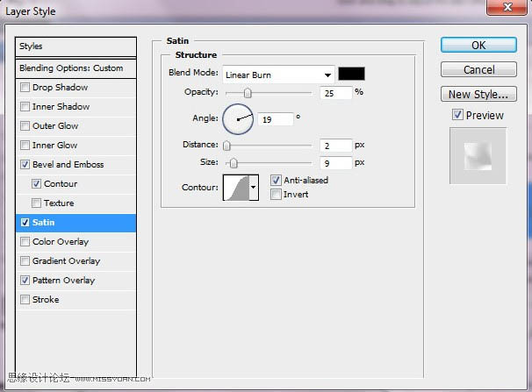Viewport: 532px width, 392px height.
Task: Enable the Texture sub-option checkbox
Action: tap(36, 203)
